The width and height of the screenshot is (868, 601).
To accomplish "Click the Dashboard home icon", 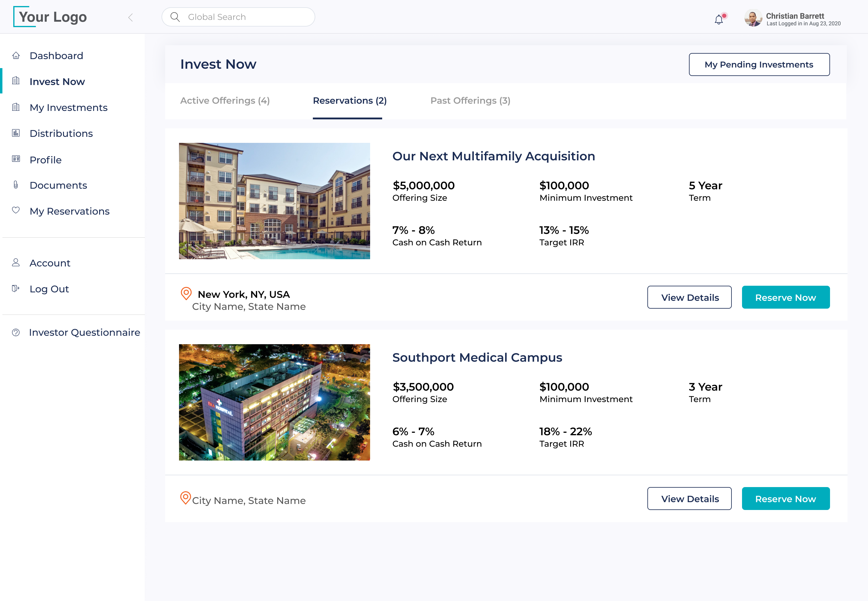I will (16, 56).
